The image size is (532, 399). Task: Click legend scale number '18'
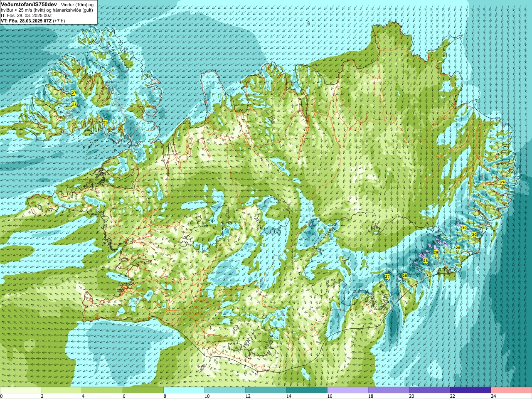[x=371, y=396]
